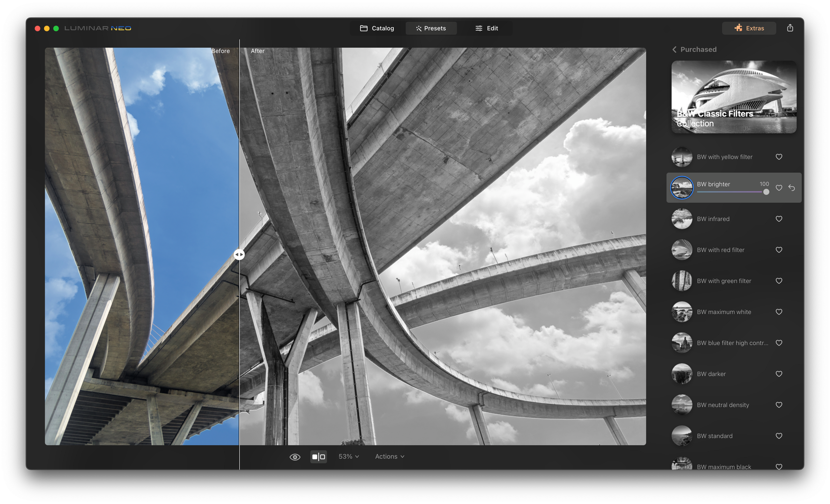Image resolution: width=830 pixels, height=504 pixels.
Task: Open the Catalog panel via its folder icon
Action: (x=363, y=28)
